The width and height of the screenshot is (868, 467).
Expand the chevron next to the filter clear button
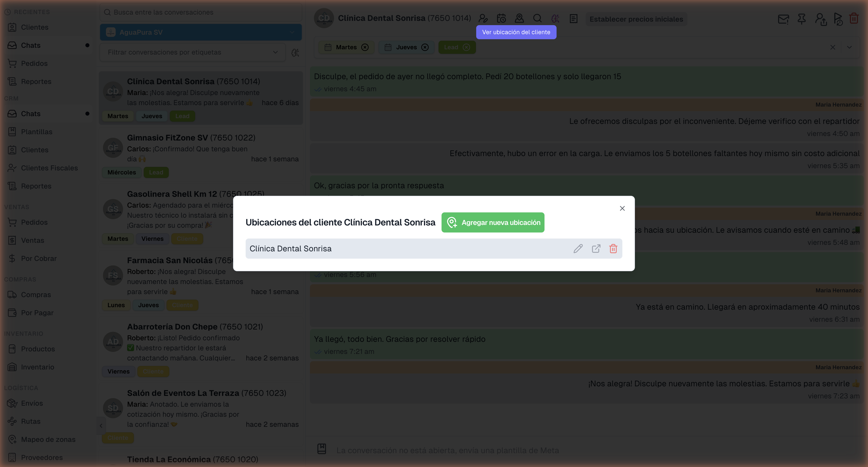[x=849, y=47]
